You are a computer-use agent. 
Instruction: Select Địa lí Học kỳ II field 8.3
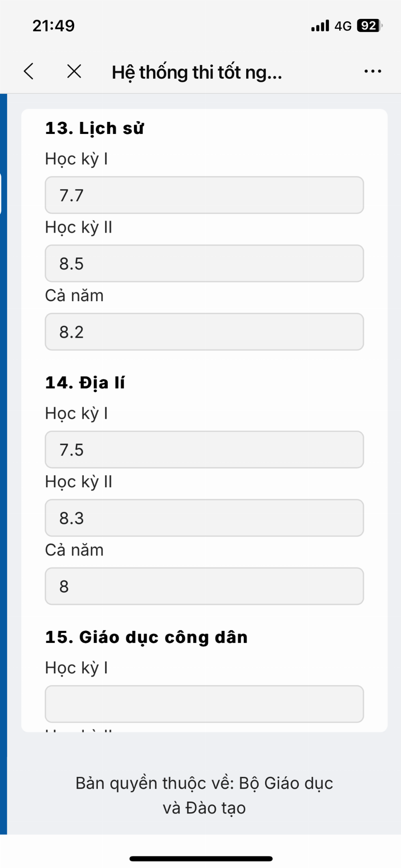204,518
